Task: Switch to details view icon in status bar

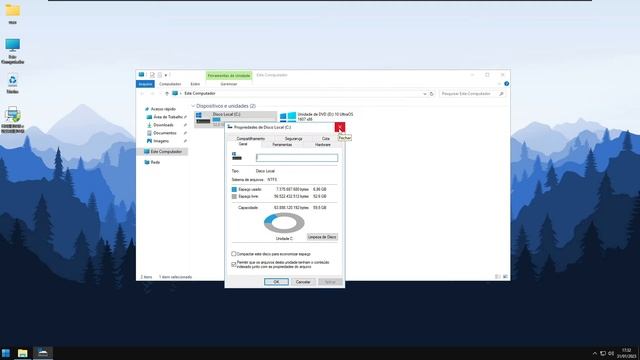Action: (498, 277)
